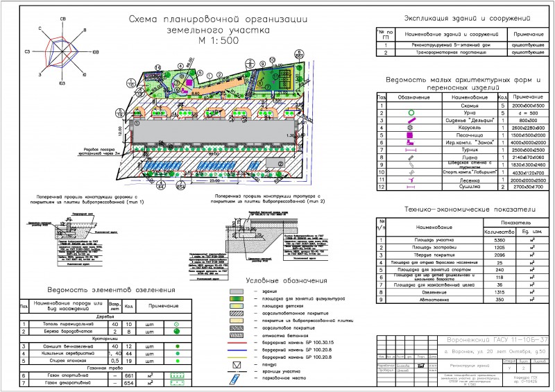Click heading "Условные обозначения"
555x392 pixels.
(287, 281)
